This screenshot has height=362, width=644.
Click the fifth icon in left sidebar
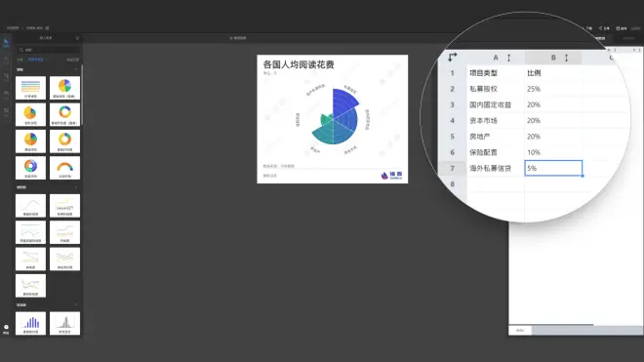pos(6,111)
